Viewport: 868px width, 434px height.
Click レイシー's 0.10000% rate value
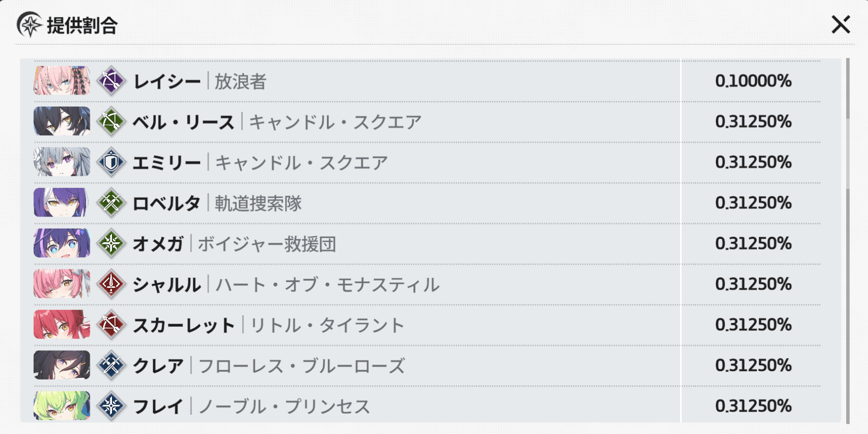click(753, 81)
